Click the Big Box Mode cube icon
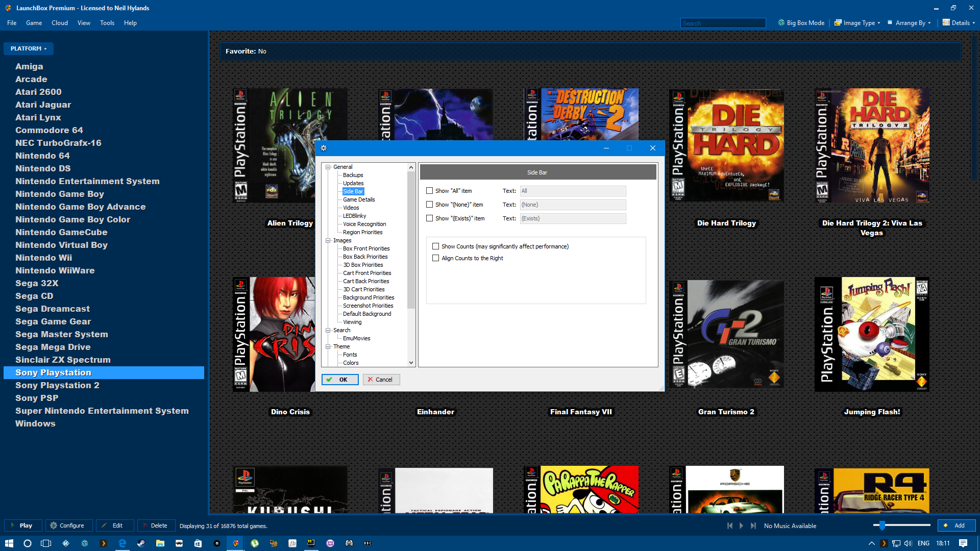980x551 pixels. point(781,23)
